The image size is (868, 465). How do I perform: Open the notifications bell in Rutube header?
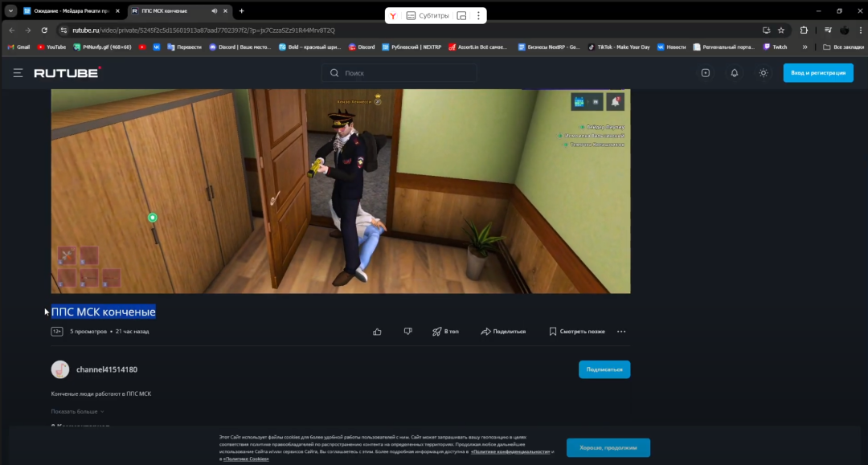734,73
